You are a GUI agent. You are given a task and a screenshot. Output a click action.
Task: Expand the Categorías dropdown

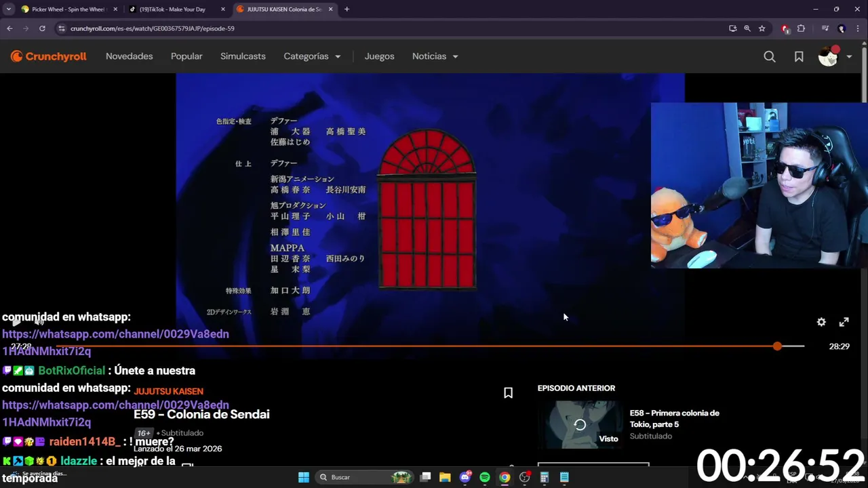(312, 56)
